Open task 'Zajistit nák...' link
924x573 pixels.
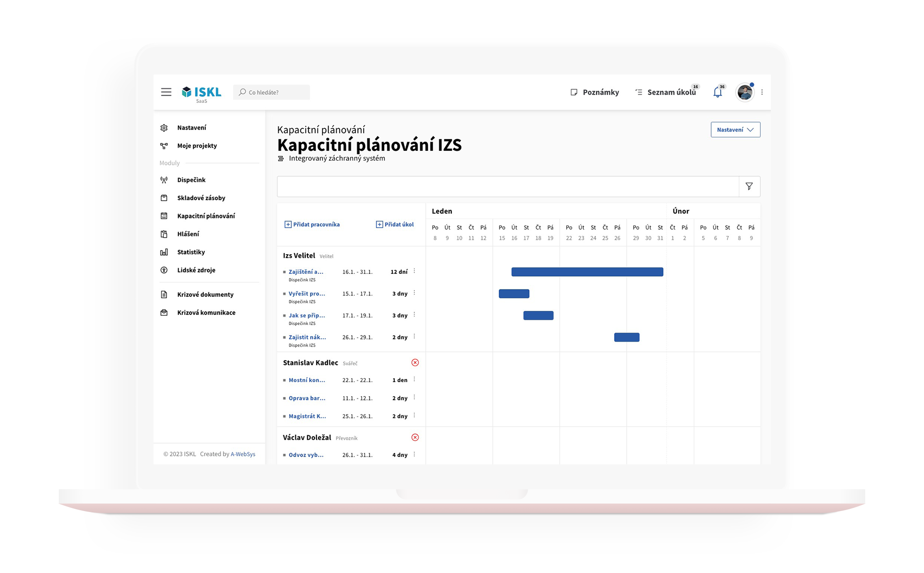point(307,337)
